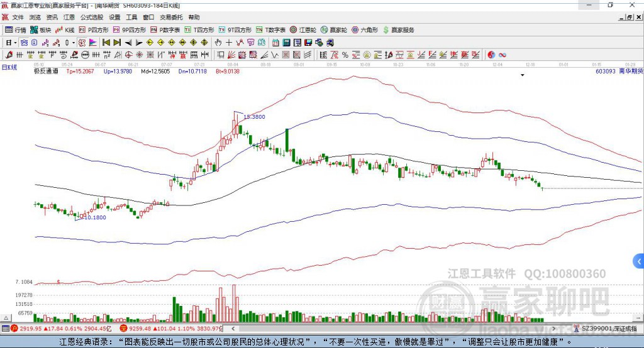Expand the 日 period dropdown

coord(15,42)
